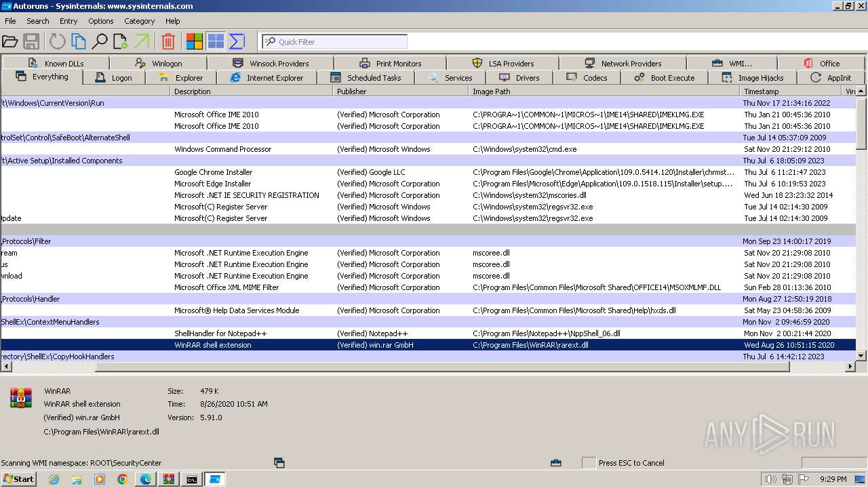
Task: Switch to the AppInit tab
Action: [x=831, y=77]
